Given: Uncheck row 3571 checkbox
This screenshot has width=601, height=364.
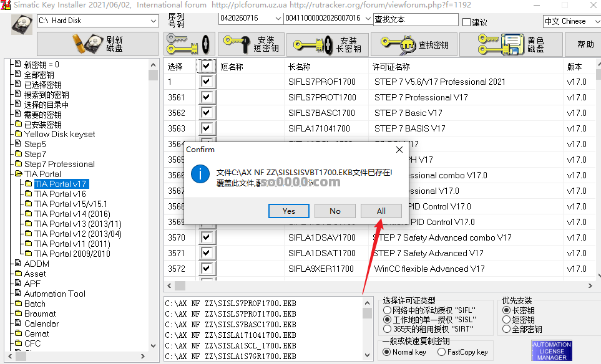Looking at the screenshot, I should coord(207,253).
